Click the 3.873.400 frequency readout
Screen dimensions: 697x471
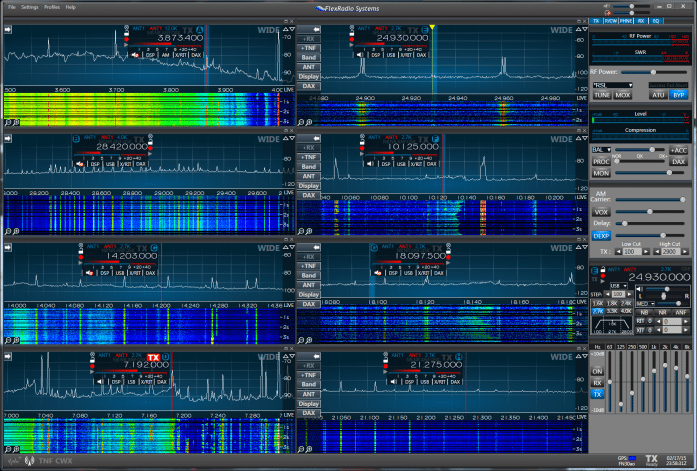[180, 38]
